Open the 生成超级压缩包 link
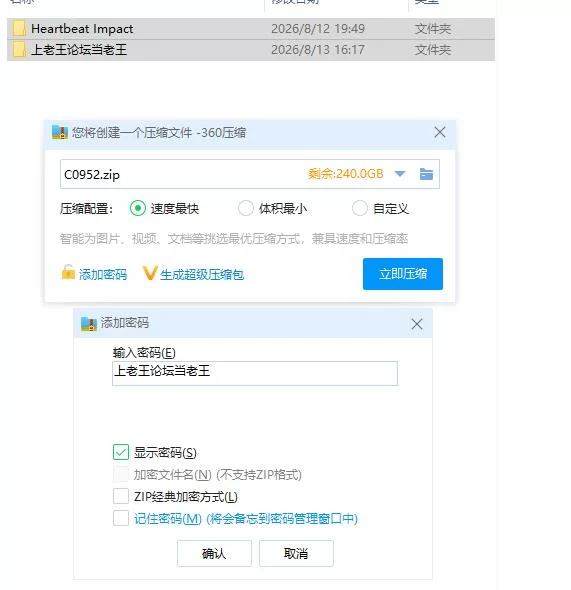The width and height of the screenshot is (571, 590). [202, 275]
